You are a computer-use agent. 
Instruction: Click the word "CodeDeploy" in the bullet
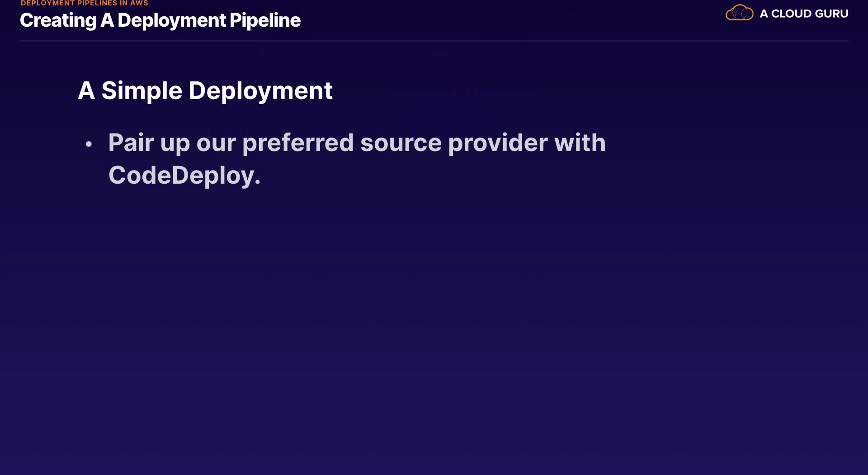(x=181, y=175)
